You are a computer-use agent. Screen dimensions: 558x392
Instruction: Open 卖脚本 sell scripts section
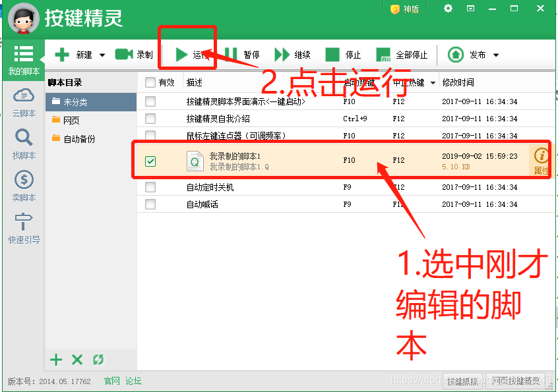[x=24, y=186]
